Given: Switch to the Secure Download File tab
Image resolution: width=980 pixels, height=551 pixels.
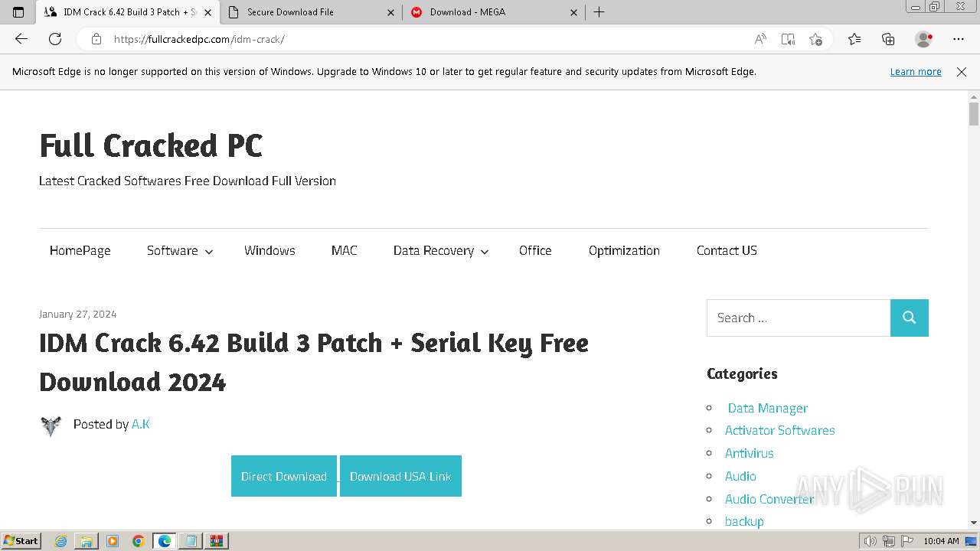Looking at the screenshot, I should coord(312,12).
